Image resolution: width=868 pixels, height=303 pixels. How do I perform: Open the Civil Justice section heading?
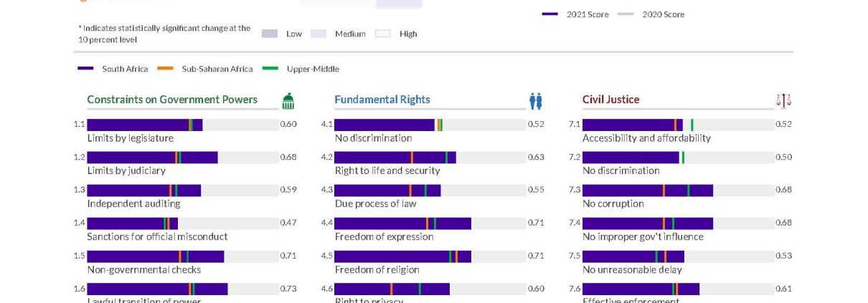[x=610, y=100]
